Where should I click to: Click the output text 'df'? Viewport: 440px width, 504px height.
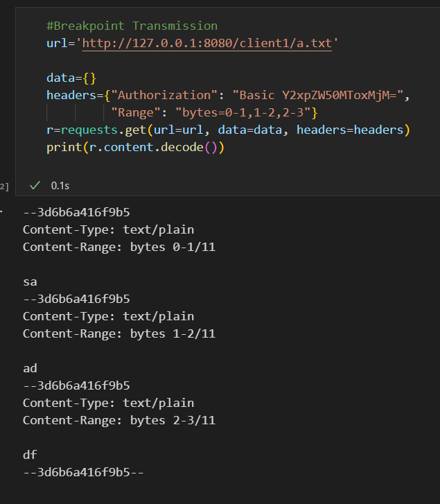(30, 455)
